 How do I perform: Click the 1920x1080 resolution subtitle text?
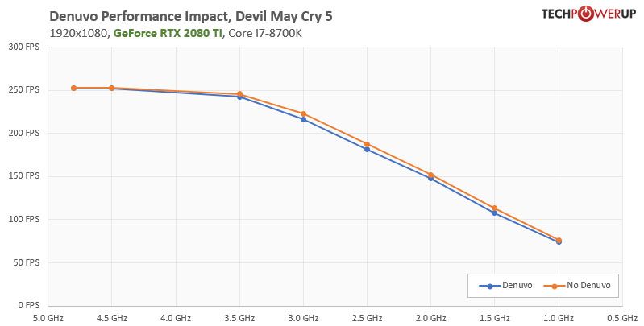pyautogui.click(x=78, y=33)
